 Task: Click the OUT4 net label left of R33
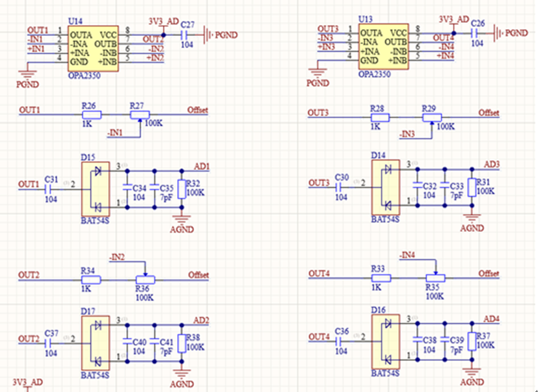tap(319, 274)
